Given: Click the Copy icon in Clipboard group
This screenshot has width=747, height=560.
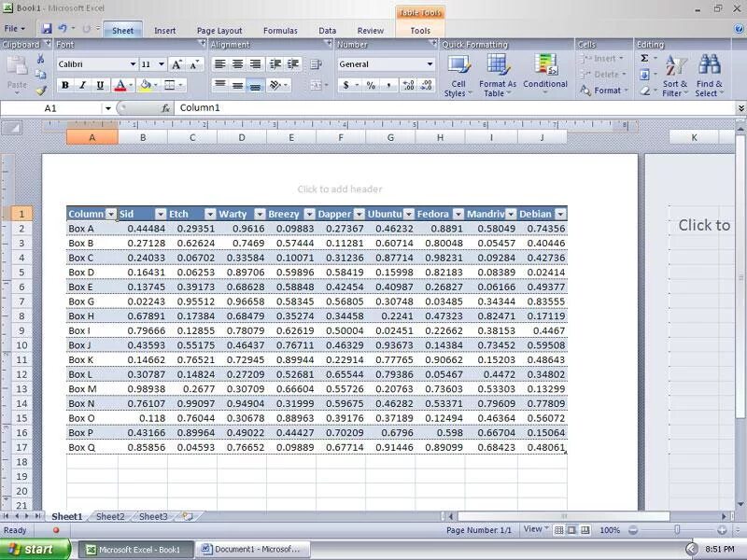Looking at the screenshot, I should pyautogui.click(x=41, y=75).
